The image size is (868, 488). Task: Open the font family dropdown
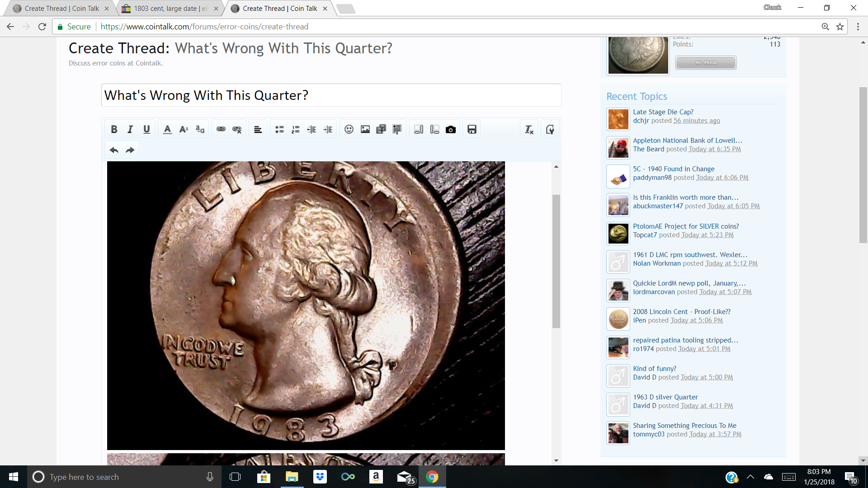[x=200, y=130]
